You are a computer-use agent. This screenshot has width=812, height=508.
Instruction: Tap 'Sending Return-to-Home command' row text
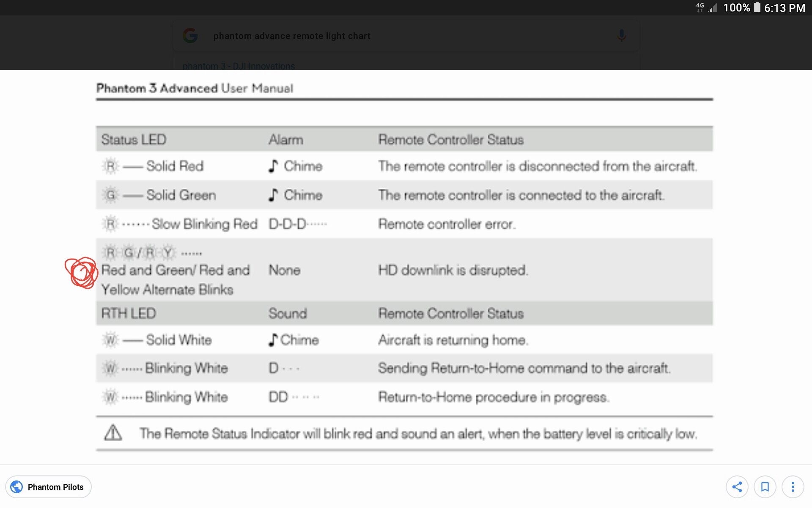(x=524, y=368)
